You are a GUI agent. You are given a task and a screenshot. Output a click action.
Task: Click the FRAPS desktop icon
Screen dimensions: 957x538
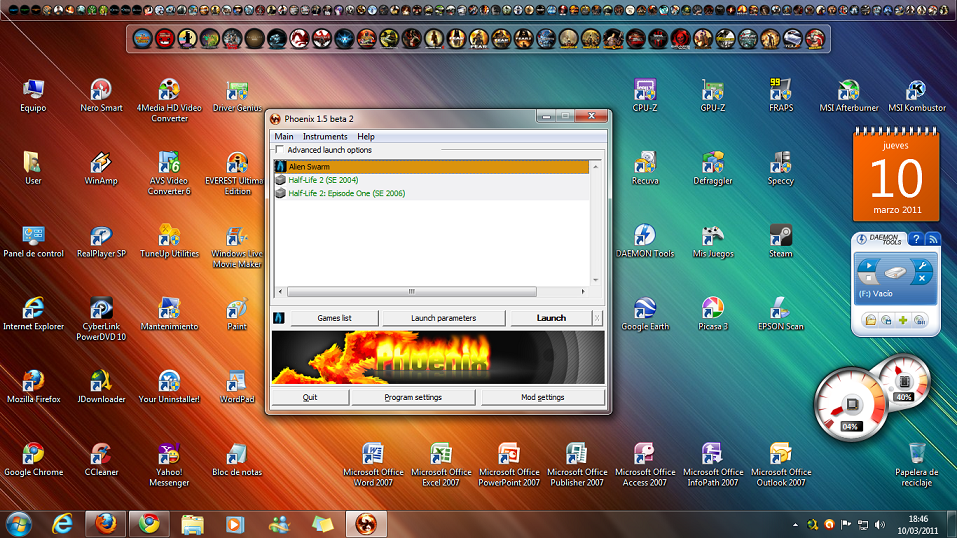click(x=781, y=95)
